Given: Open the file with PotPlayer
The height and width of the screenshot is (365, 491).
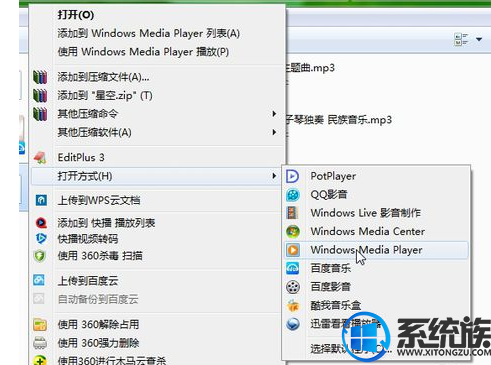Looking at the screenshot, I should click(376, 176).
